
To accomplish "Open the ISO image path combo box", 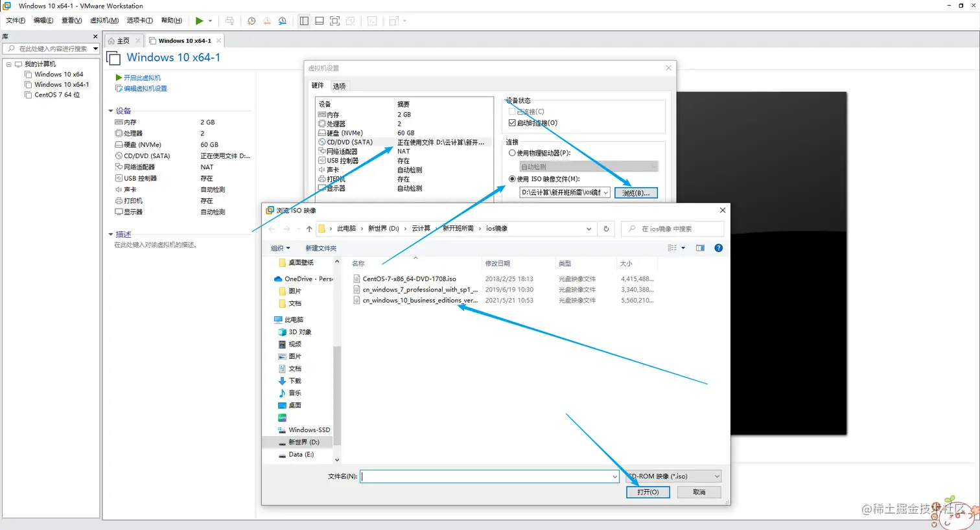I will 565,192.
